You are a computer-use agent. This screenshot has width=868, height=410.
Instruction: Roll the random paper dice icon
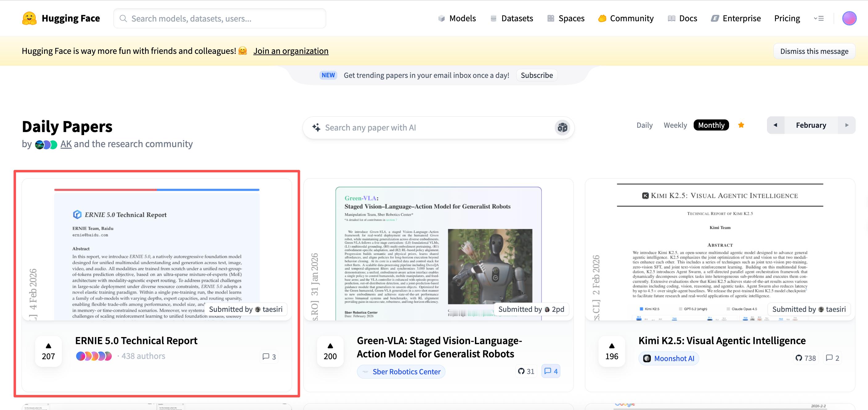562,127
